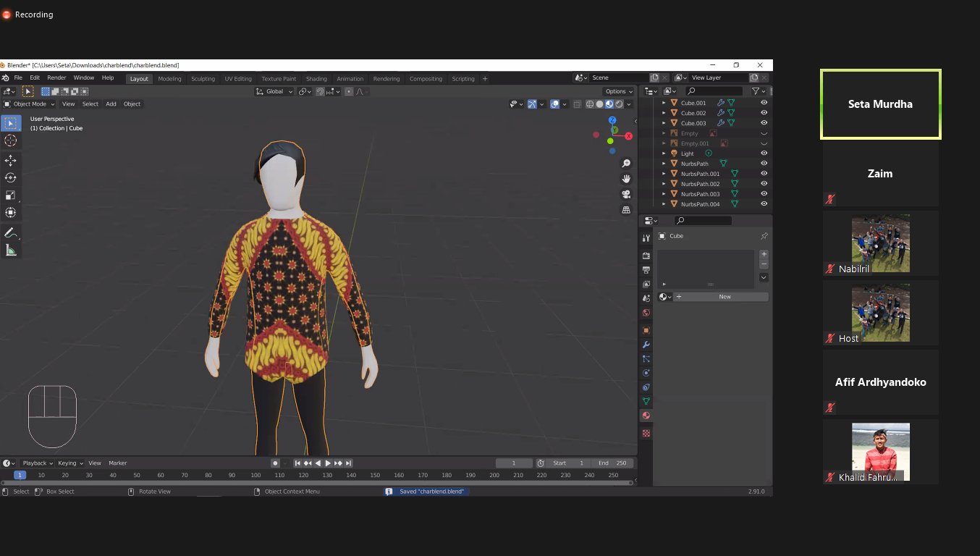Select the Measure tool
The height and width of the screenshot is (556, 980).
[11, 250]
